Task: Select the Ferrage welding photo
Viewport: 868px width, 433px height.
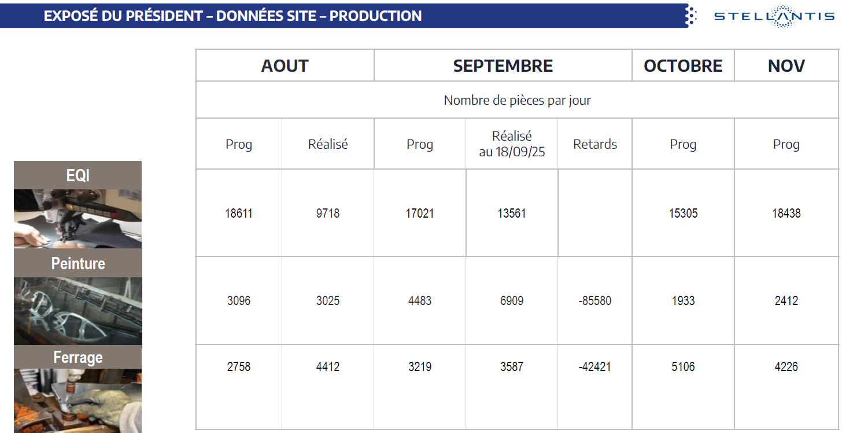Action: (77, 401)
